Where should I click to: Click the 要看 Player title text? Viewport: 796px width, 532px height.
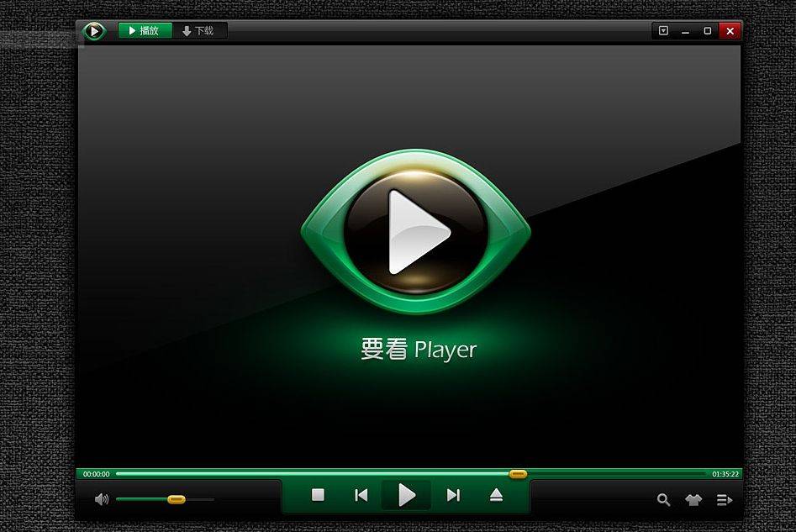(419, 350)
